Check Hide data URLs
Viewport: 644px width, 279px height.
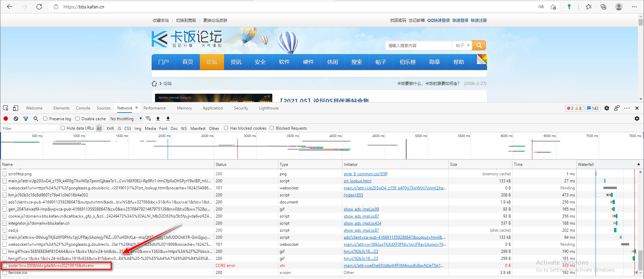pos(63,128)
